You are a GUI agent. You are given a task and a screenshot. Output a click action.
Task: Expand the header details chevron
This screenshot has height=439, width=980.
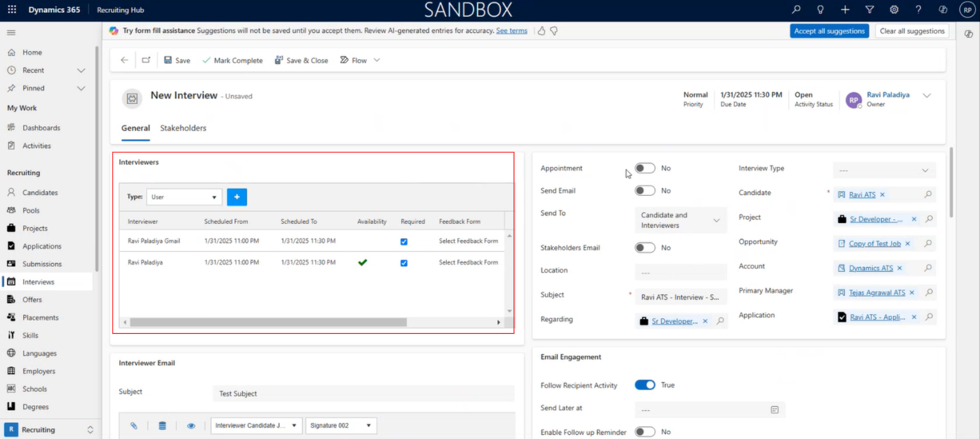coord(927,96)
